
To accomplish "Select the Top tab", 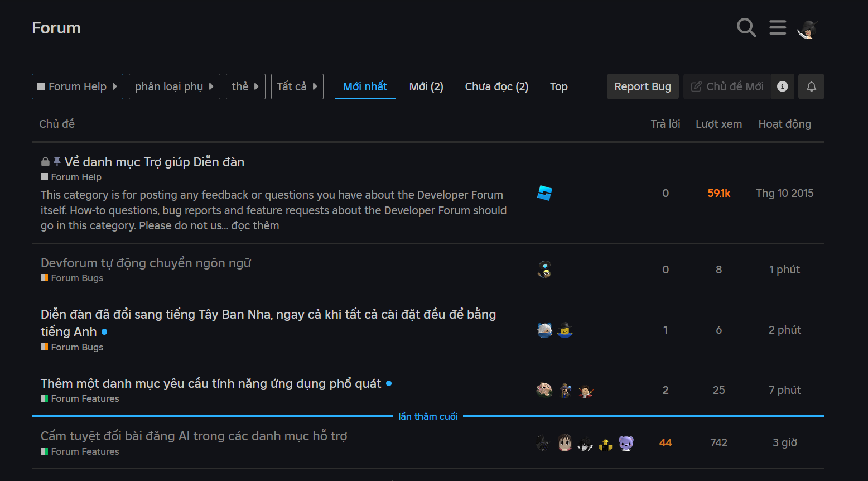I will pos(558,86).
